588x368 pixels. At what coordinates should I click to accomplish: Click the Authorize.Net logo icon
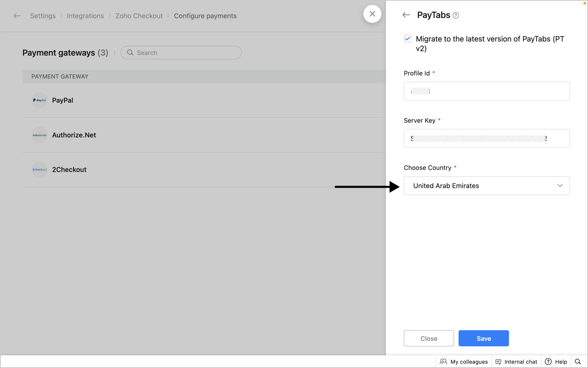[40, 135]
